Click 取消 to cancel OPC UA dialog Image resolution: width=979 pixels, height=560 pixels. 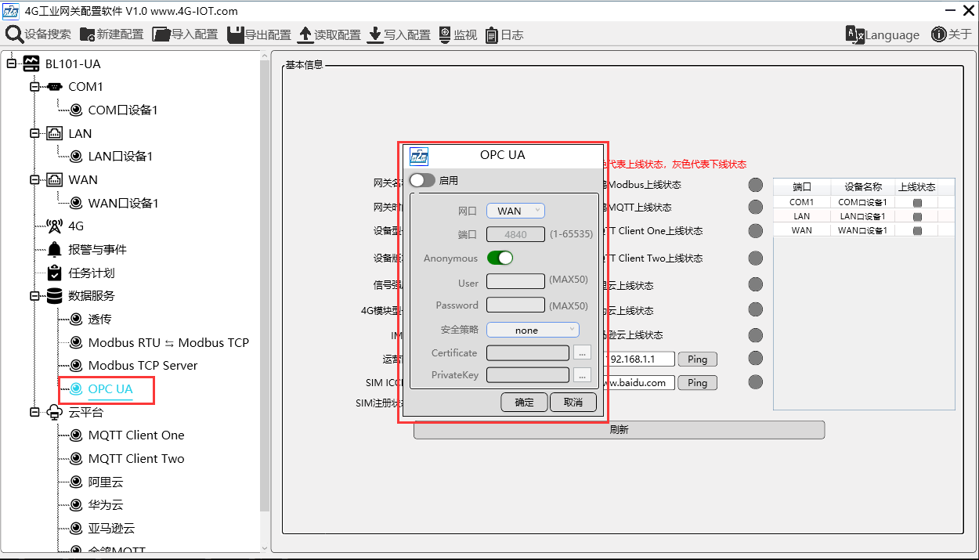573,403
